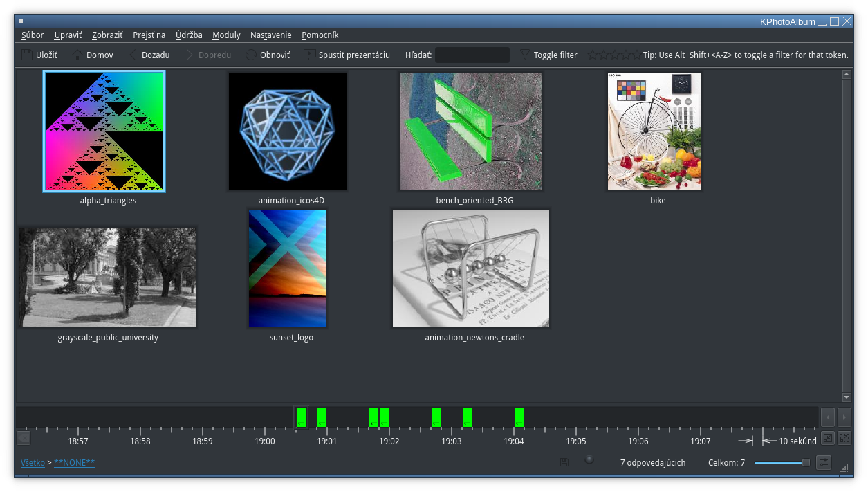Refresh view using the Obnoviť icon
The width and height of the screenshot is (868, 492).
pyautogui.click(x=251, y=55)
